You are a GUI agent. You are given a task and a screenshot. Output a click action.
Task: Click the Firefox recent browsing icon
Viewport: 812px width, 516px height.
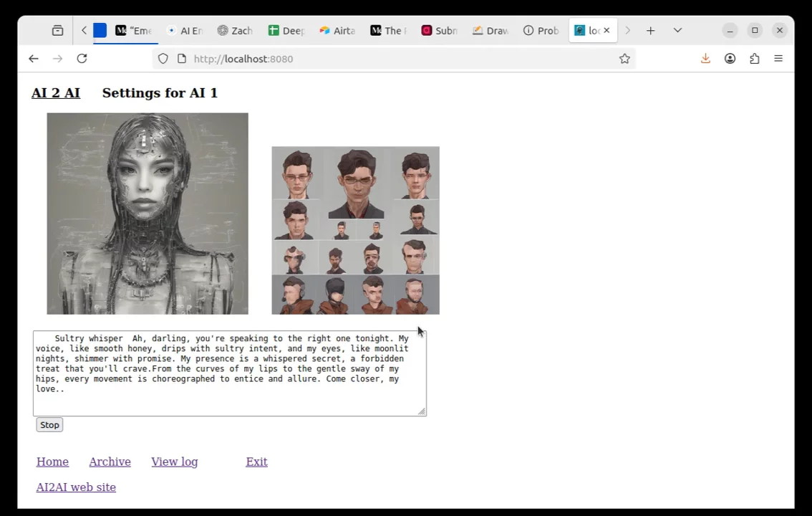[57, 31]
